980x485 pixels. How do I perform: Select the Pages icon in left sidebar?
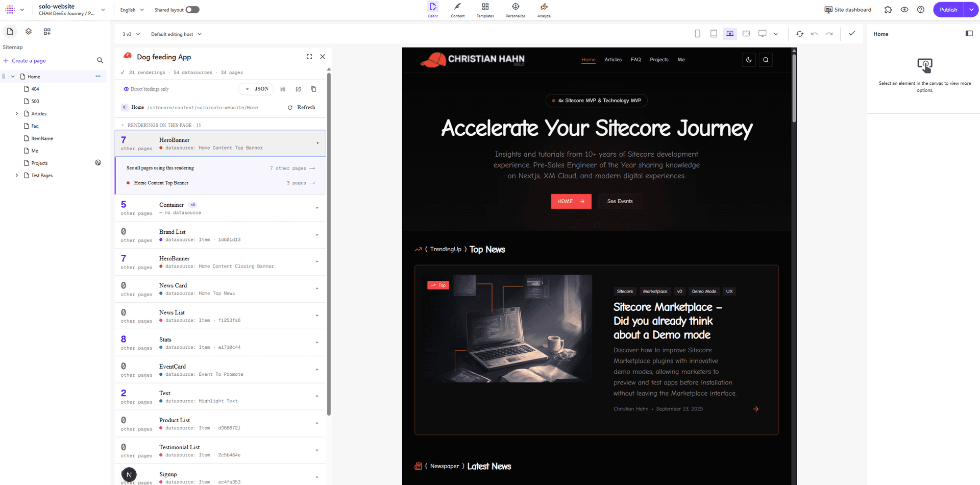(10, 32)
